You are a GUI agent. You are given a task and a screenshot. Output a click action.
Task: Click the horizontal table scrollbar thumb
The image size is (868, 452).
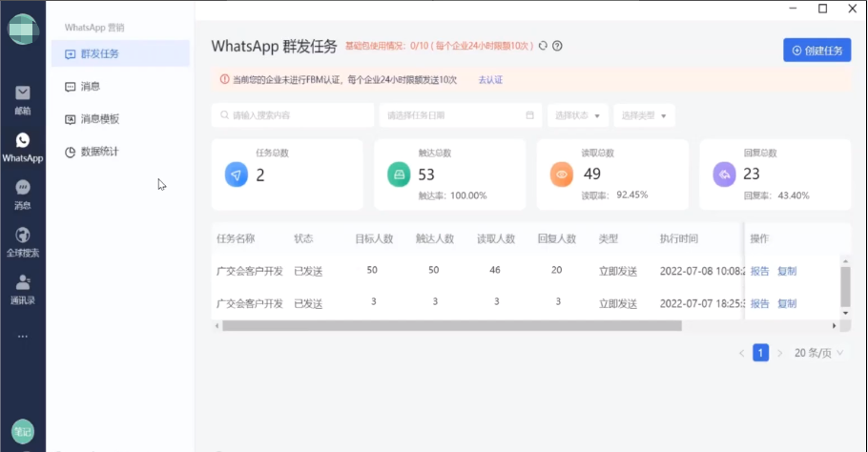coord(452,326)
